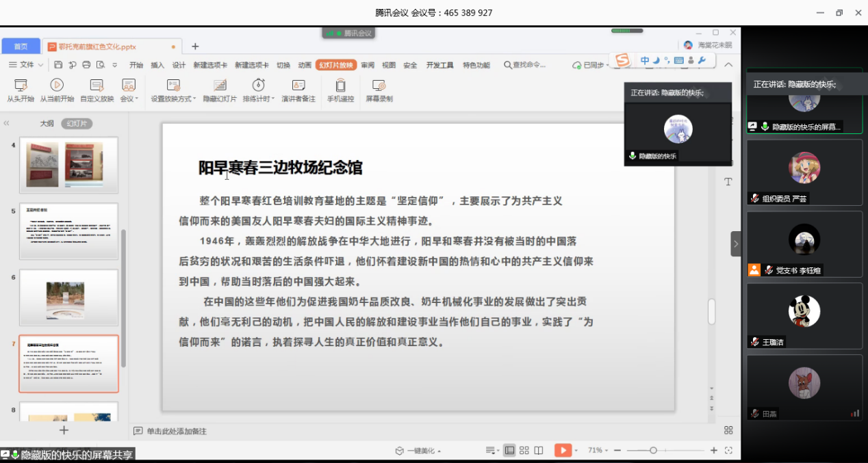Open the 71% zoom level dropdown
The image size is (868, 463).
click(x=598, y=450)
